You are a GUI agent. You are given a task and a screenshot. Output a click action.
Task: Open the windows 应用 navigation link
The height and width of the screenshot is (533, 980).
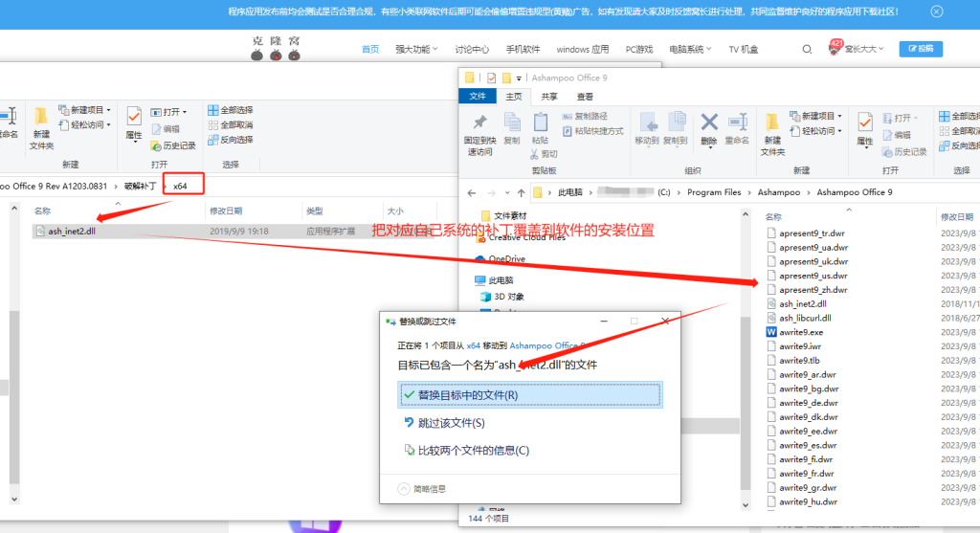[583, 49]
